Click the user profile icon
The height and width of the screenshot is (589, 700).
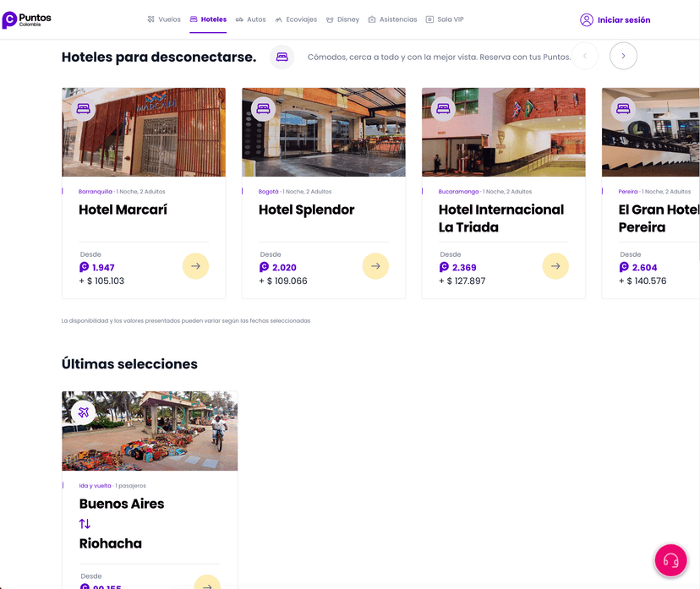pyautogui.click(x=587, y=20)
